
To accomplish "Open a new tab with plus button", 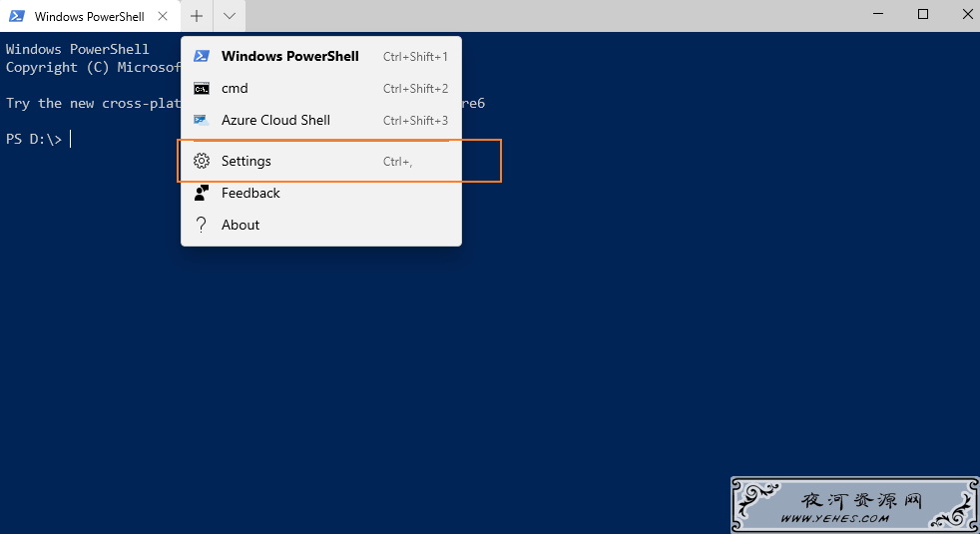I will click(x=197, y=16).
